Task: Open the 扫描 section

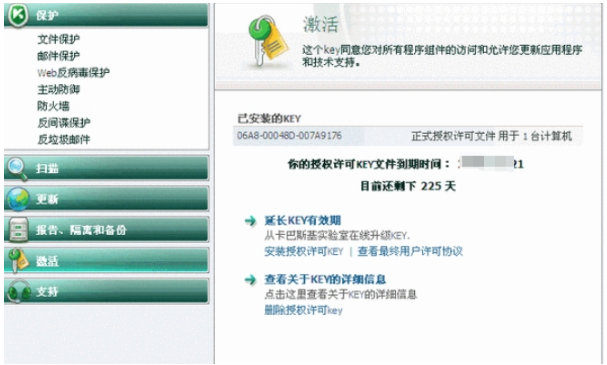Action: 106,168
